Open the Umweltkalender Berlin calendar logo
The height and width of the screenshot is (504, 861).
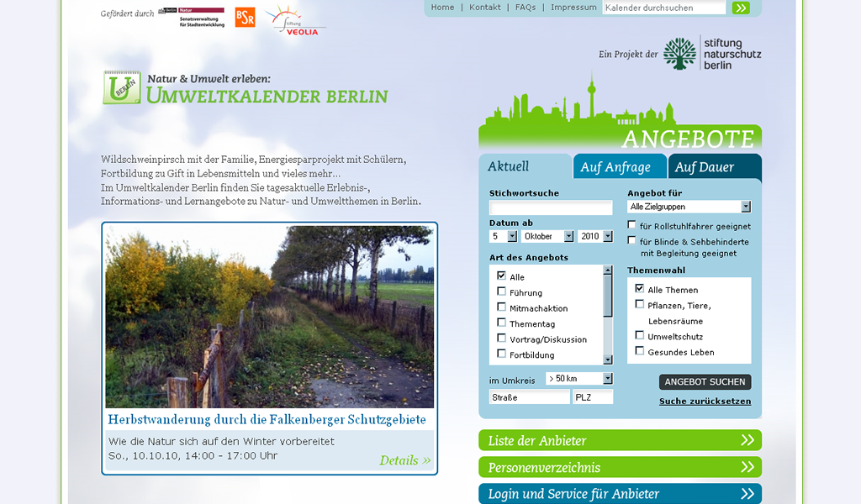[x=121, y=87]
